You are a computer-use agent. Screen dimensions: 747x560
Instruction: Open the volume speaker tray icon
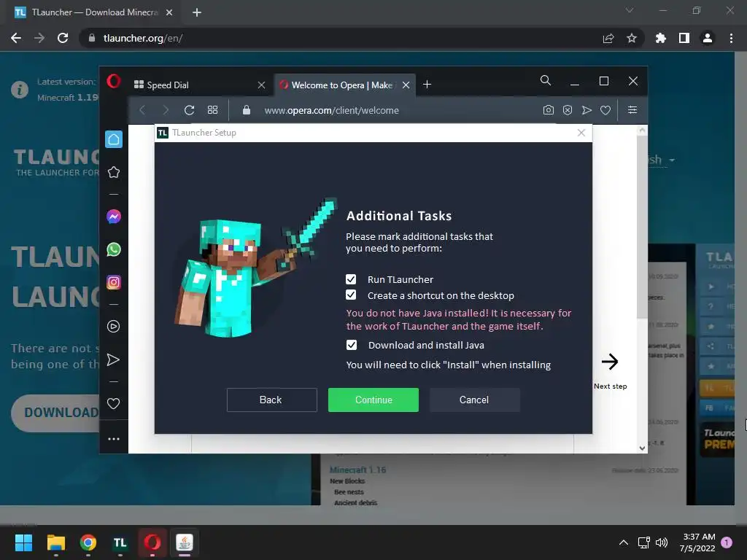pos(661,542)
